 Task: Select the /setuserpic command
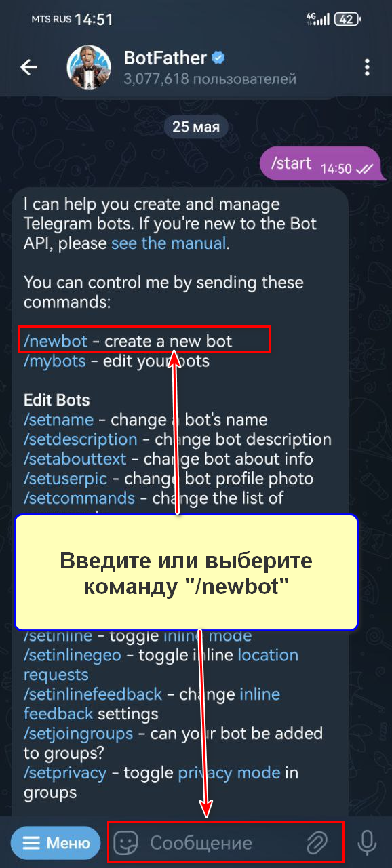[x=66, y=479]
